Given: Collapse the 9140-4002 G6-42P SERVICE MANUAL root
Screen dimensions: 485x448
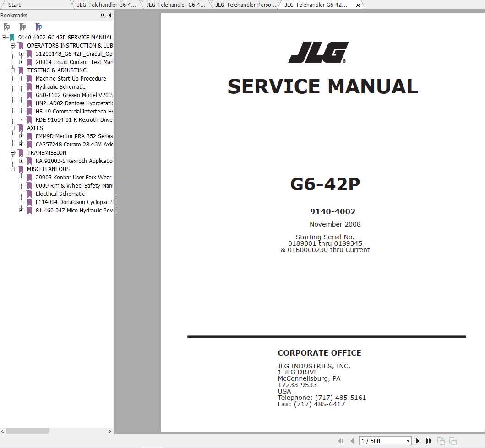Looking at the screenshot, I should tap(4, 38).
